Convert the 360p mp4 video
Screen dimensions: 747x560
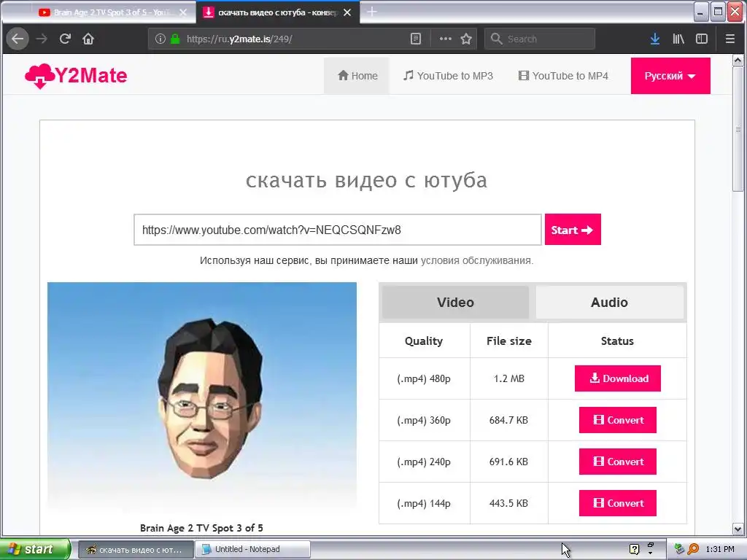[617, 420]
